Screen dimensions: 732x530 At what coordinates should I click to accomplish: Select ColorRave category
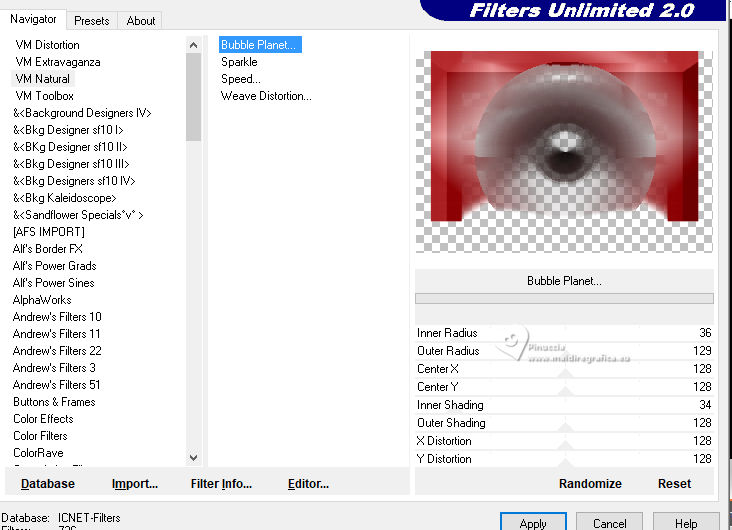(x=38, y=453)
